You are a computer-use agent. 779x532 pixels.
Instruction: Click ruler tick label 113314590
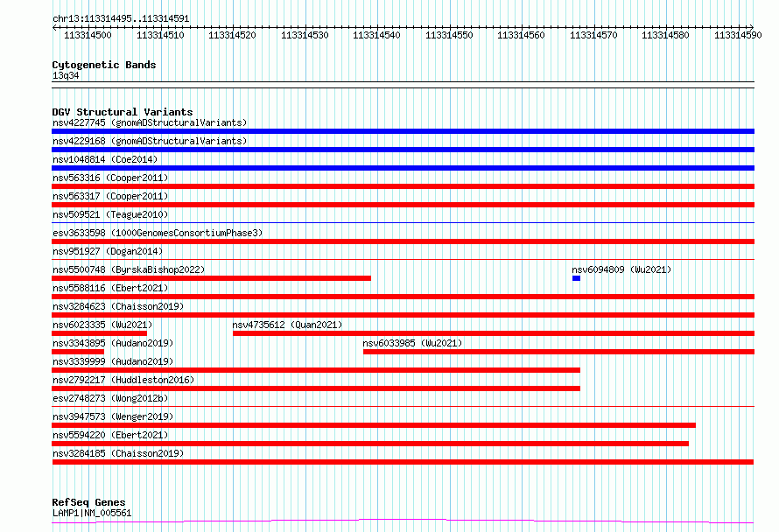click(x=738, y=35)
